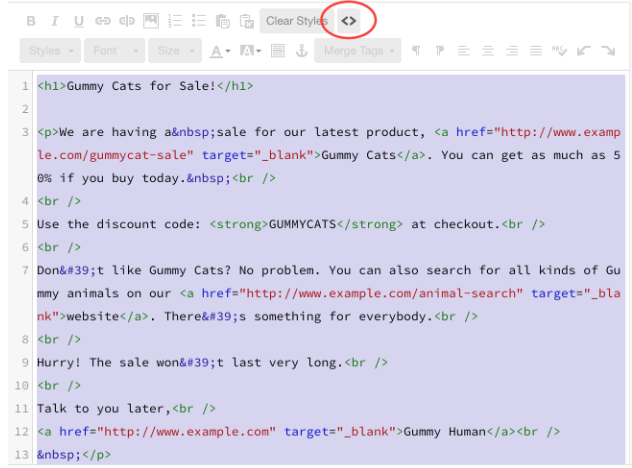Click line number 13 in gutter
Image resolution: width=632 pixels, height=468 pixels.
[x=21, y=455]
